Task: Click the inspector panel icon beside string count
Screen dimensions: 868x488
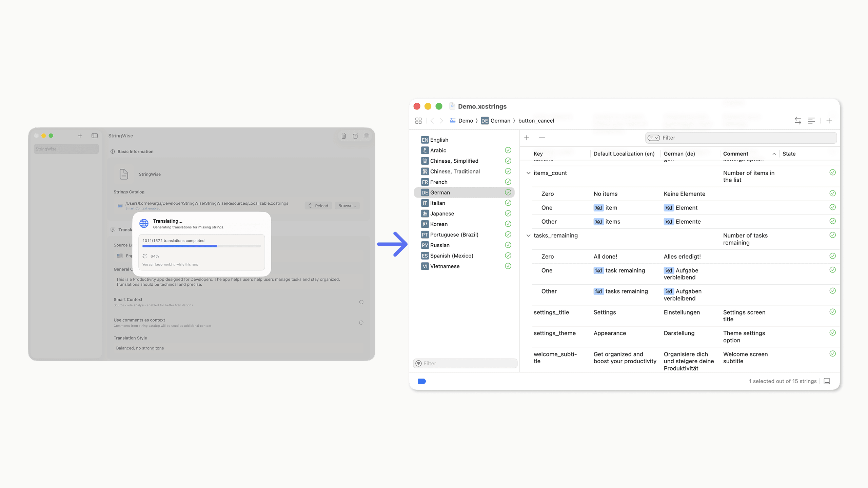Action: (827, 381)
